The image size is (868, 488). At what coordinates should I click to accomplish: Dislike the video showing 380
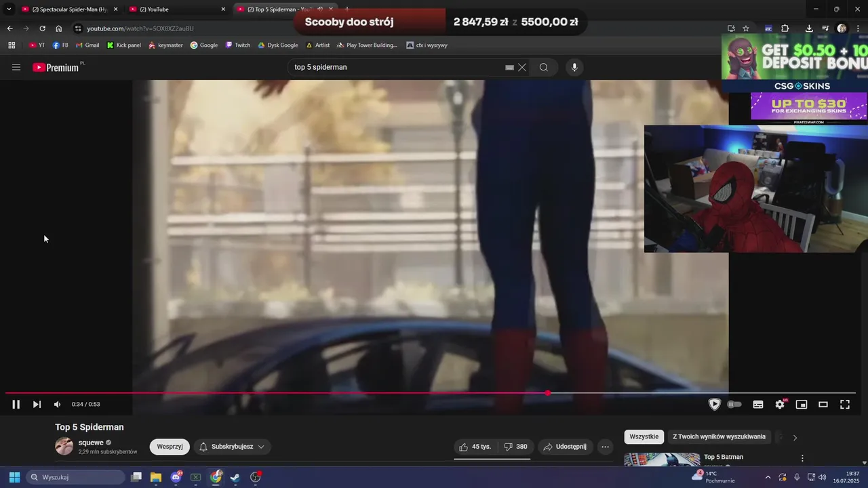pos(515,447)
